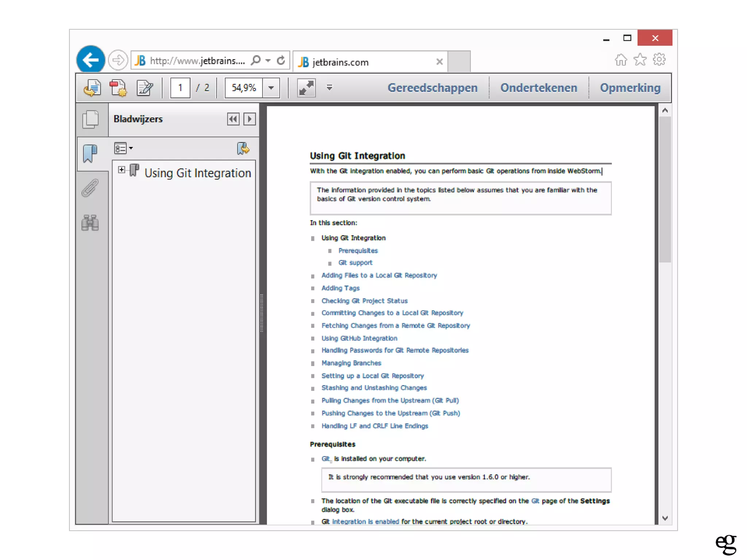Open the Ondertekenen pane

(538, 88)
